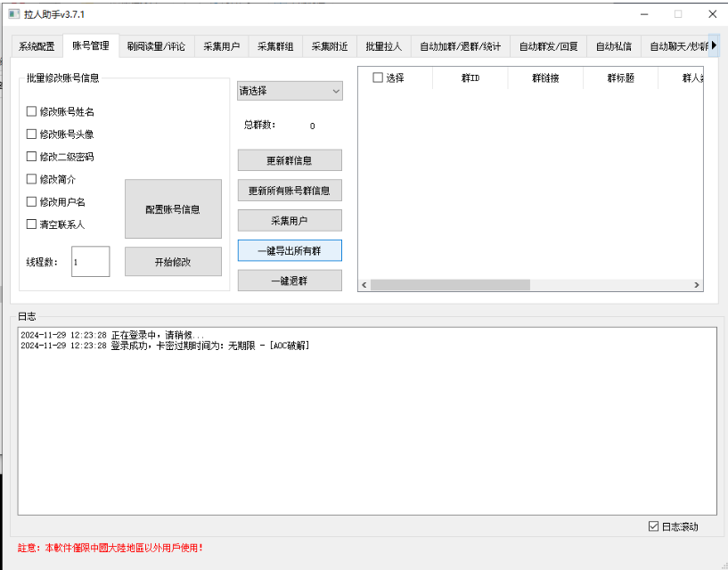Open the 批量拉人 tab

click(x=383, y=46)
